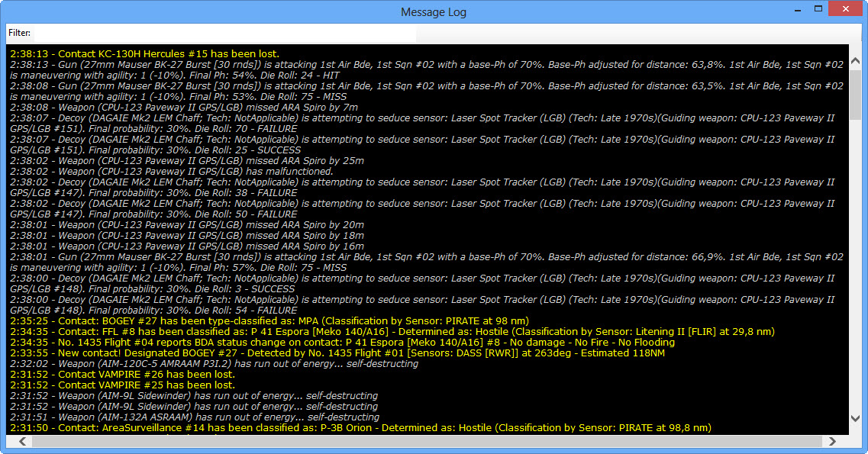
Task: Select the Decoy message with Die Roll: 70
Action: tap(422, 124)
